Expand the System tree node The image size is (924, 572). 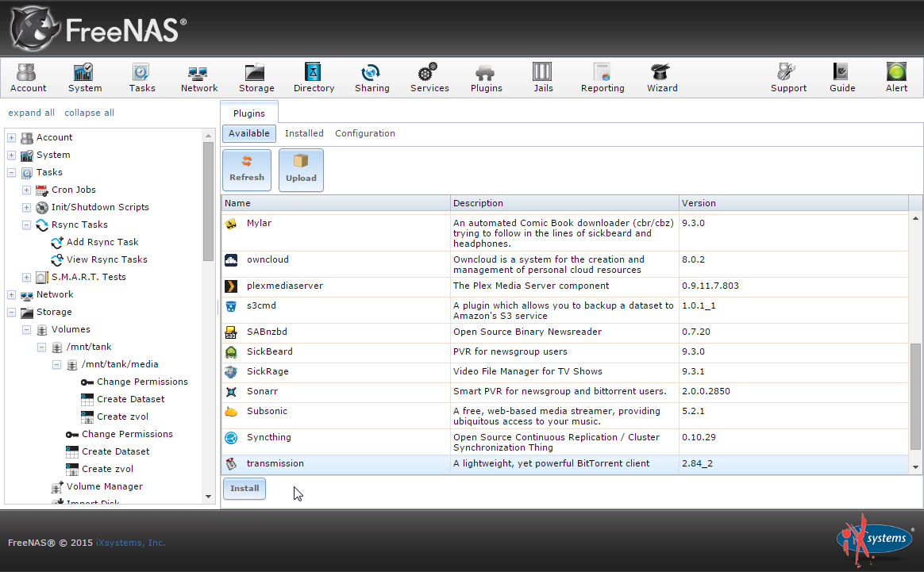11,155
